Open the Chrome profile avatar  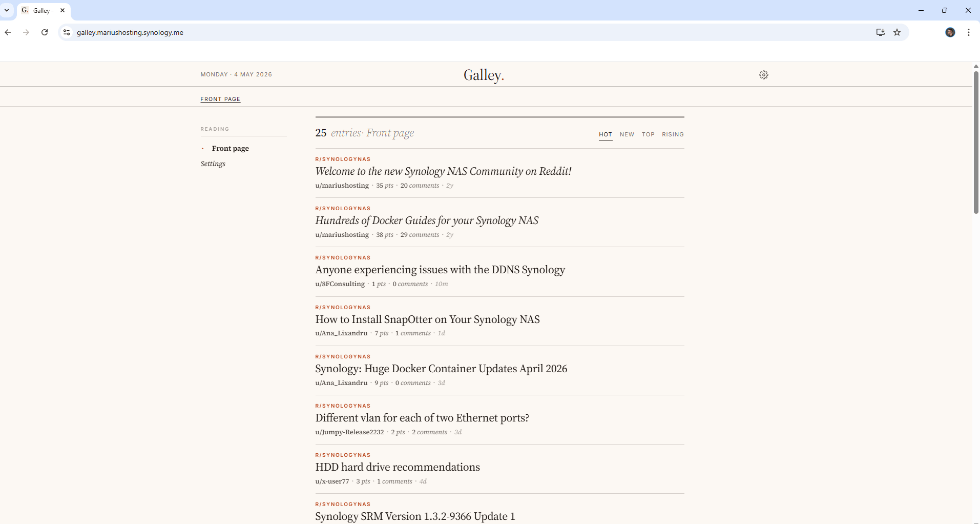coord(950,32)
